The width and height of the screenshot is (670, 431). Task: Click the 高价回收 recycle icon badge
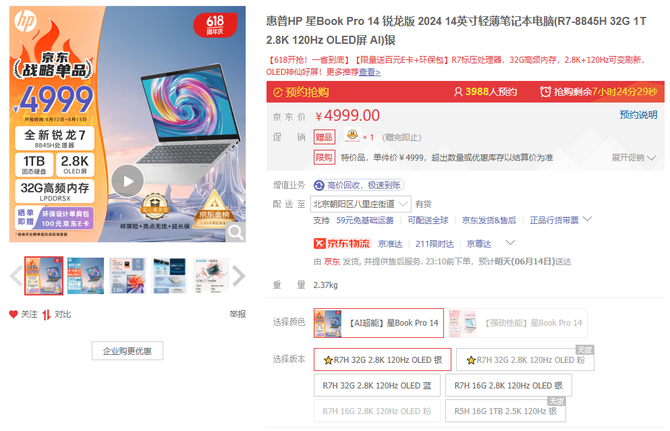tap(319, 185)
